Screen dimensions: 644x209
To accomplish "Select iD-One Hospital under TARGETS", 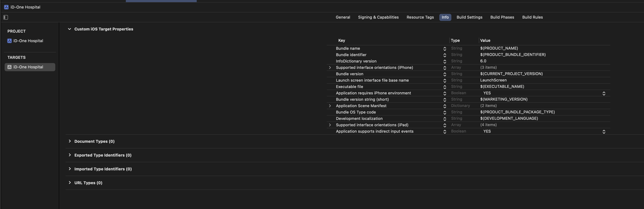I will tap(30, 67).
